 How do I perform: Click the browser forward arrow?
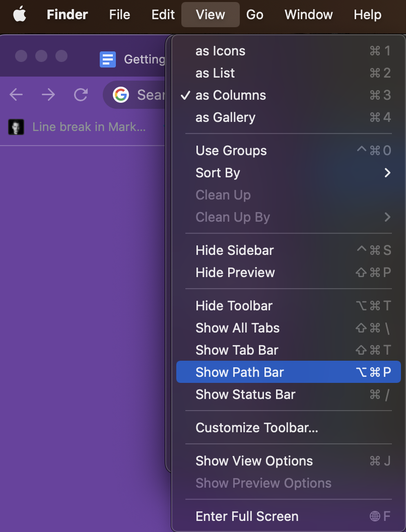point(48,95)
